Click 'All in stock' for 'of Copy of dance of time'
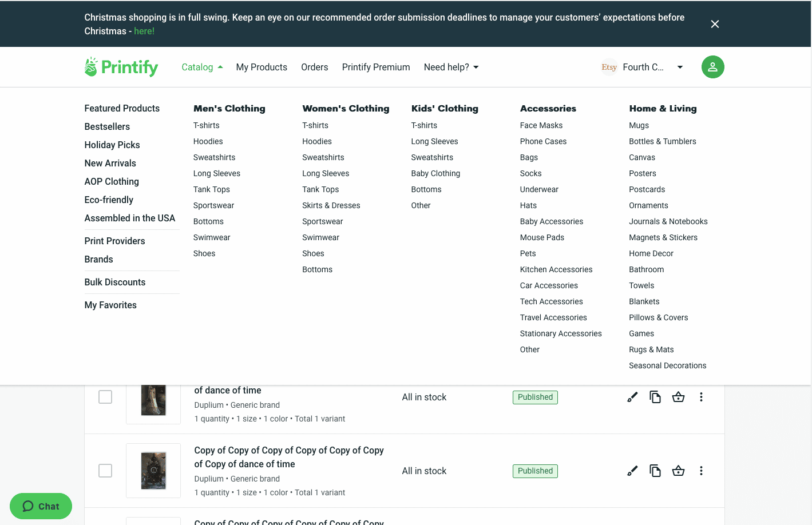 pyautogui.click(x=424, y=471)
